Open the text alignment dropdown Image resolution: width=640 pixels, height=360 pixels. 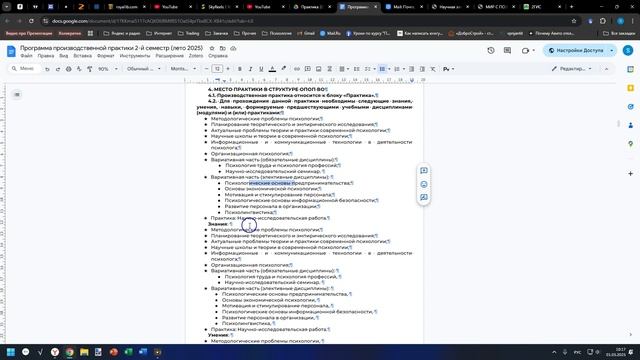[343, 69]
